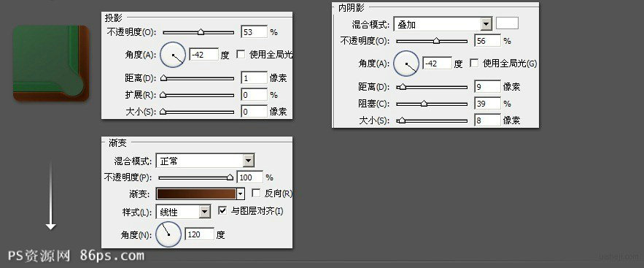Click the brown gradient preview bar

[196, 194]
